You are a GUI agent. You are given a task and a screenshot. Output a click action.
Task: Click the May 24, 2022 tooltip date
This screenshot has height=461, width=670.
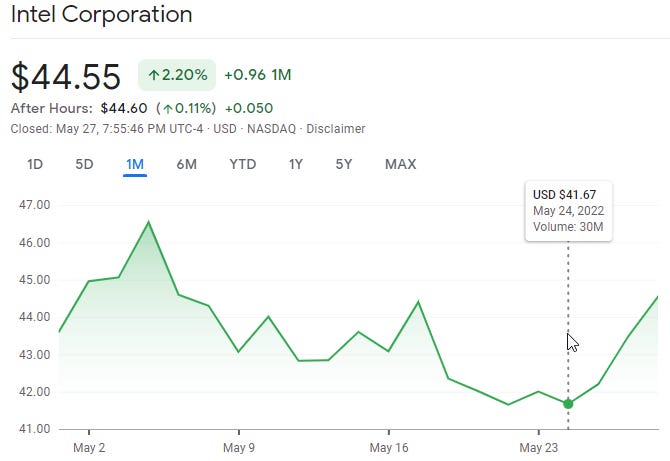[x=568, y=211]
